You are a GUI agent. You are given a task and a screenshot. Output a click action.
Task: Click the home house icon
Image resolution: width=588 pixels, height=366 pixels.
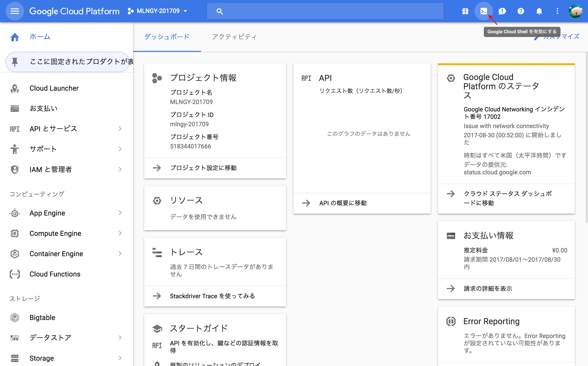[15, 37]
